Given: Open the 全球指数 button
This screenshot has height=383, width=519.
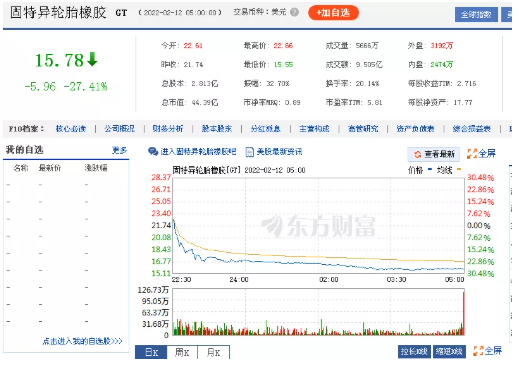Looking at the screenshot, I should click(476, 15).
